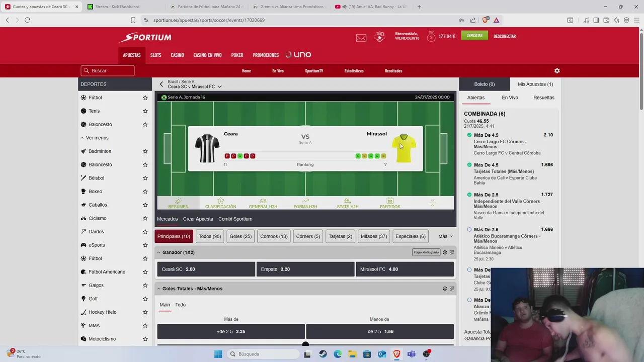Expand the Más market categories dropdown
The image size is (644, 362).
pos(445,236)
